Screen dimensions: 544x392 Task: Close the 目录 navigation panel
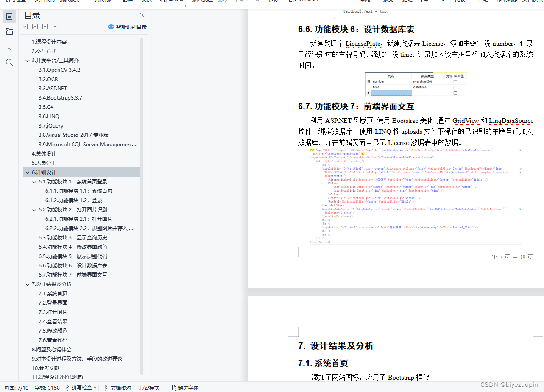(x=142, y=15)
